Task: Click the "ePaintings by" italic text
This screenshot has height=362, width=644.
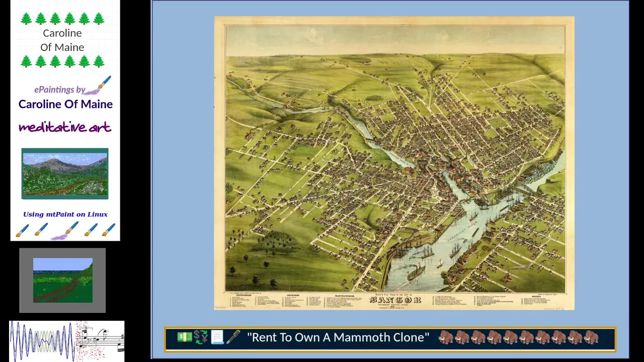Action: (59, 89)
